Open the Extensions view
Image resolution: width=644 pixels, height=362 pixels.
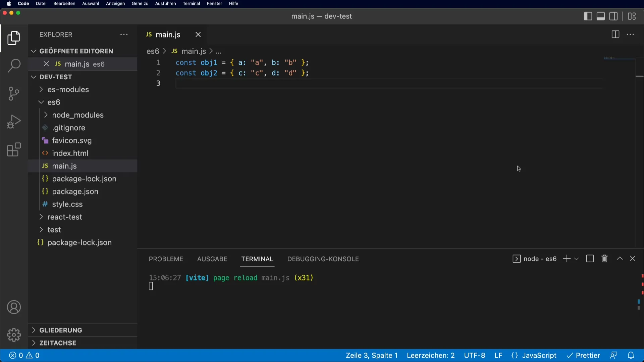[x=14, y=150]
